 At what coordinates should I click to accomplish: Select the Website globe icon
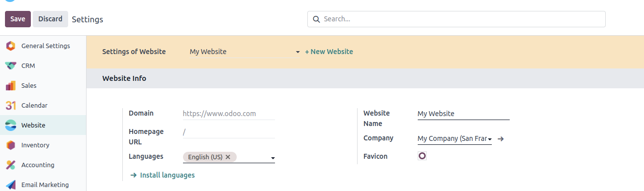pos(11,126)
